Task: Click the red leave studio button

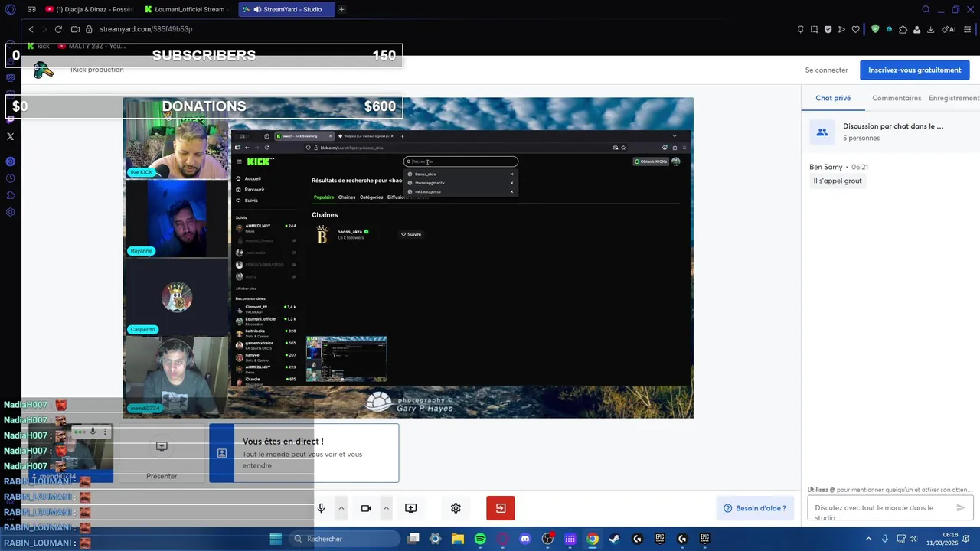Action: [501, 508]
